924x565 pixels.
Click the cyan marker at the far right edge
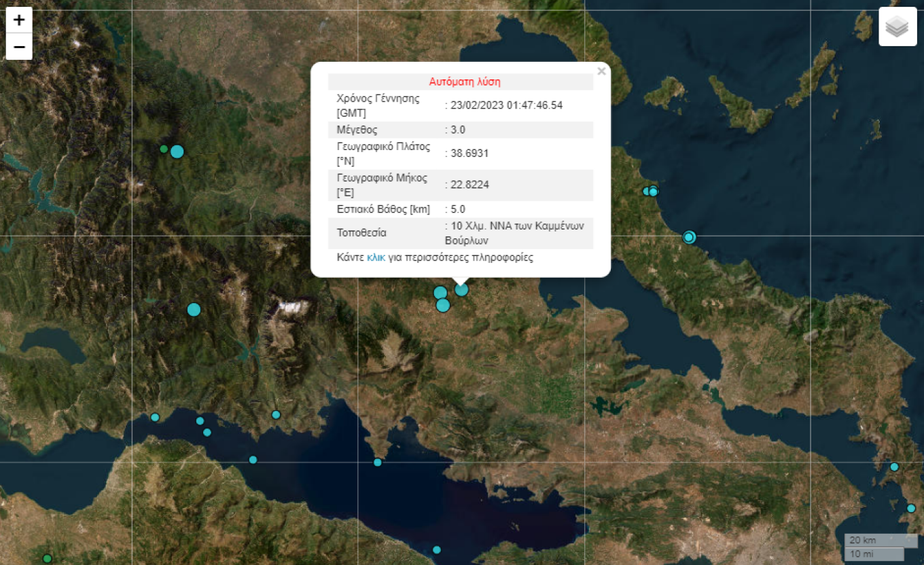tap(912, 509)
